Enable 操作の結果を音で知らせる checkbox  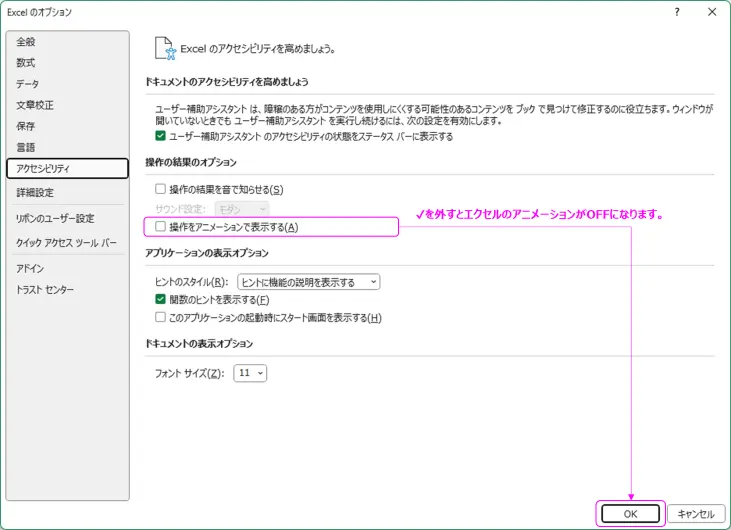[160, 189]
